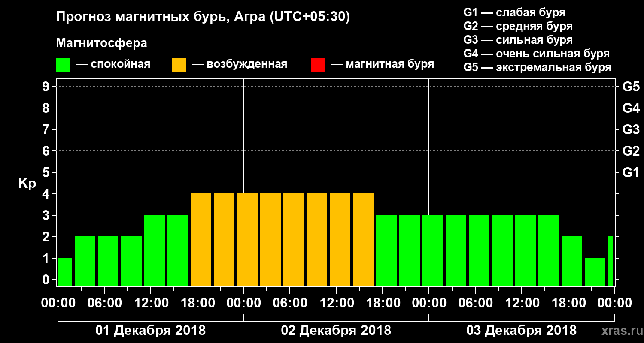644x343 pixels.
Task: Click the narrow Kp 1 bar starting 01 Декабря
Action: click(65, 272)
